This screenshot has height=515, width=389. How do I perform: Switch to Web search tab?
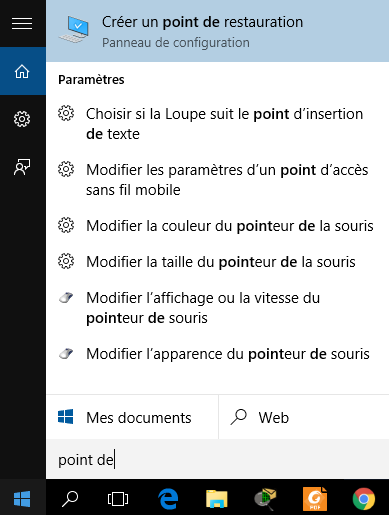(304, 417)
